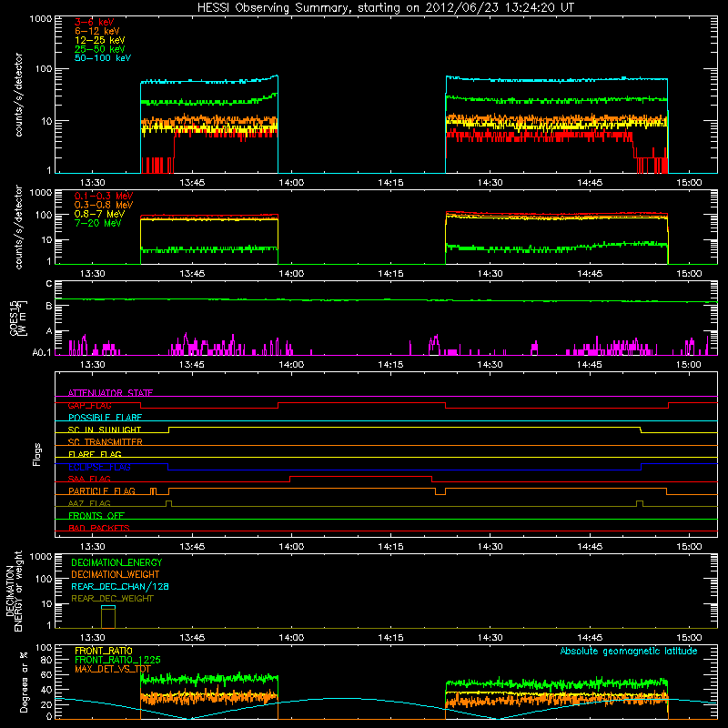Click the Degrees or % axis title

pos(24,682)
